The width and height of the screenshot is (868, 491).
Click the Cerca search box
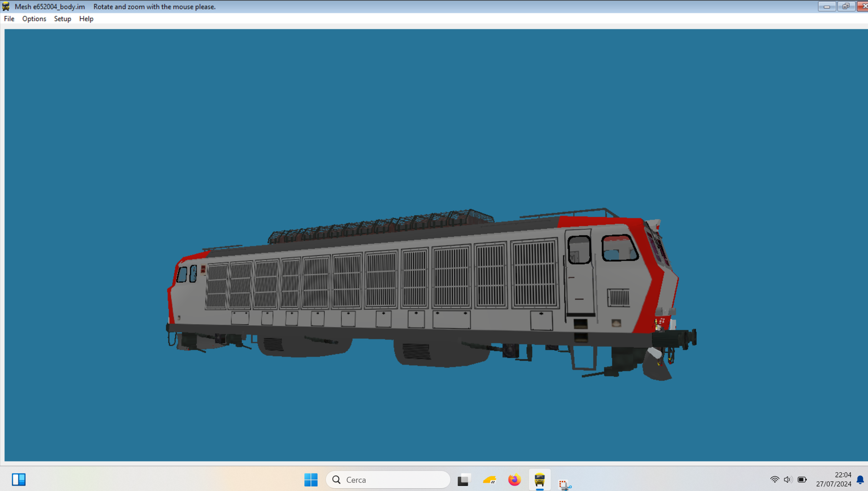tap(388, 480)
